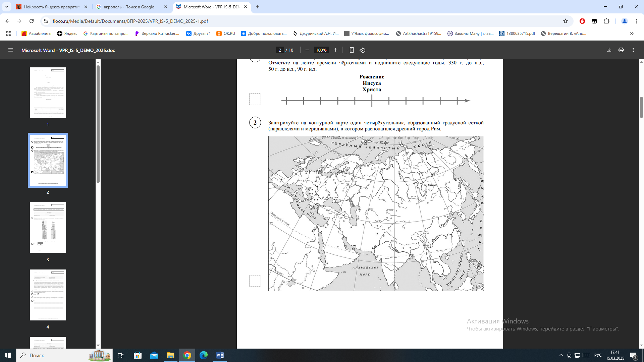Viewport: 644px width, 362px height.
Task: Click the thumbnail panel scrollbar
Action: [98, 124]
